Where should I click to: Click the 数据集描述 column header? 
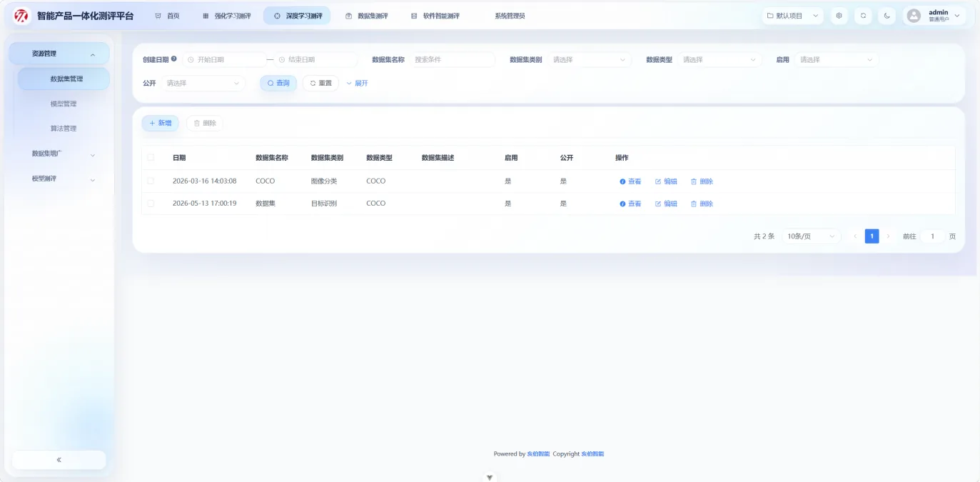pos(438,158)
